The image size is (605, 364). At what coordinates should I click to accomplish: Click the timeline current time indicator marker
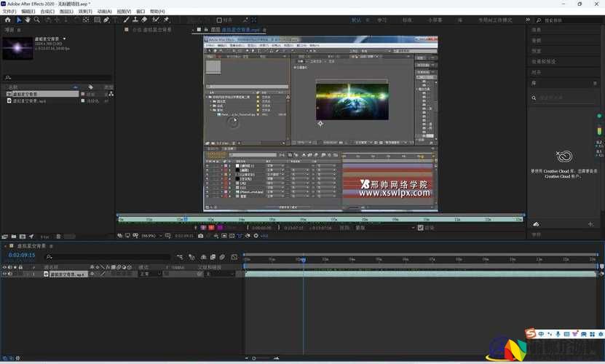pos(304,260)
